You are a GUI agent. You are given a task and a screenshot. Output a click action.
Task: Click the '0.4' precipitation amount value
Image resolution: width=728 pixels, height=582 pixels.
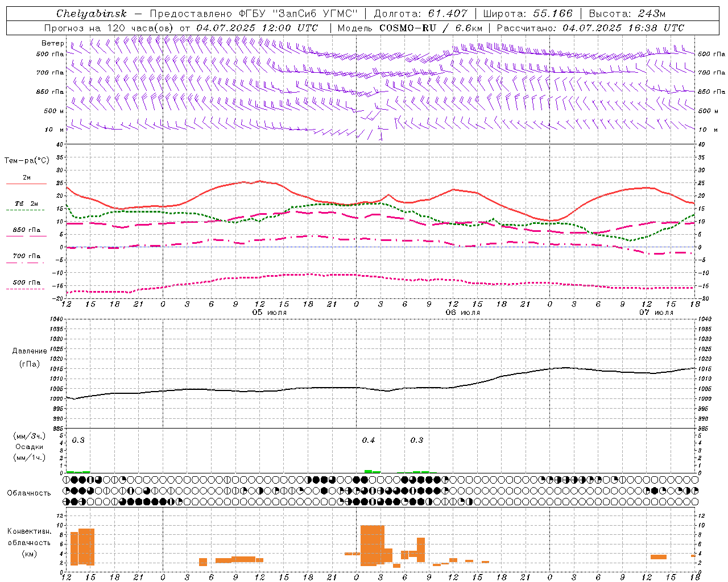click(369, 440)
